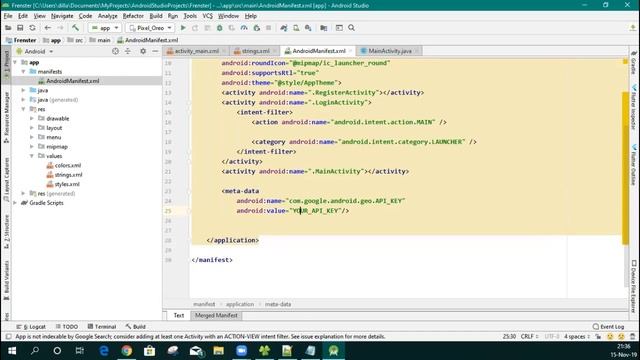640x360 pixels.
Task: Open the AVD Manager icon
Action: tap(296, 28)
